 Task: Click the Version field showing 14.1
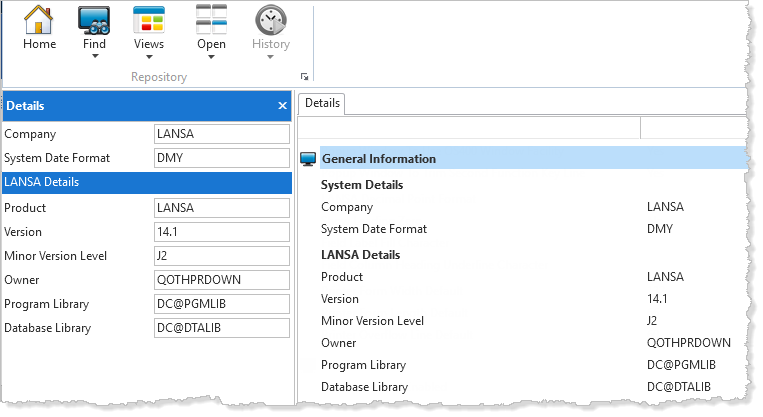click(222, 232)
